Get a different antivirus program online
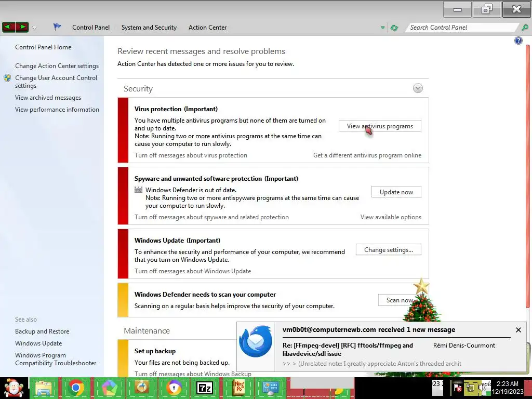Image resolution: width=532 pixels, height=399 pixels. pos(367,155)
